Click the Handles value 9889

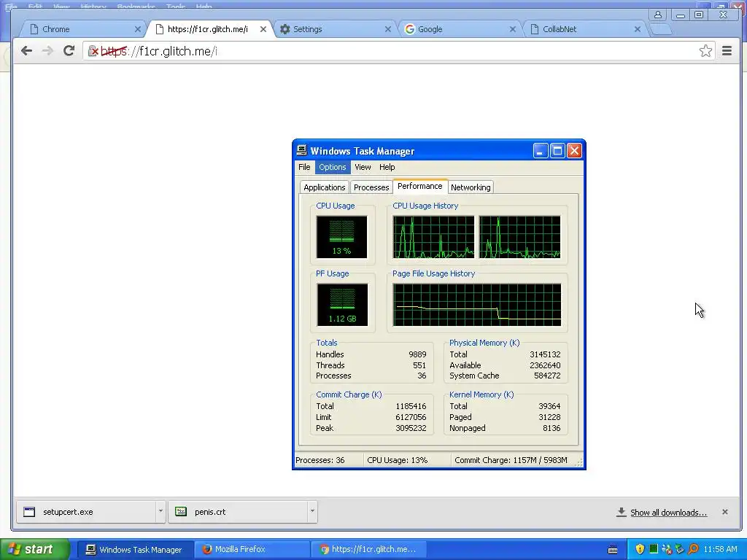tap(417, 354)
